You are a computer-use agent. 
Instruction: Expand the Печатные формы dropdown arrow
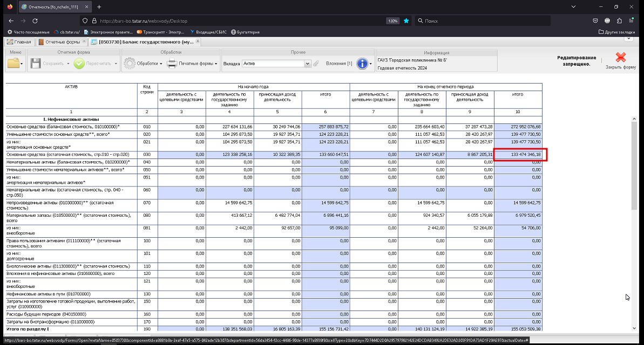tap(216, 64)
